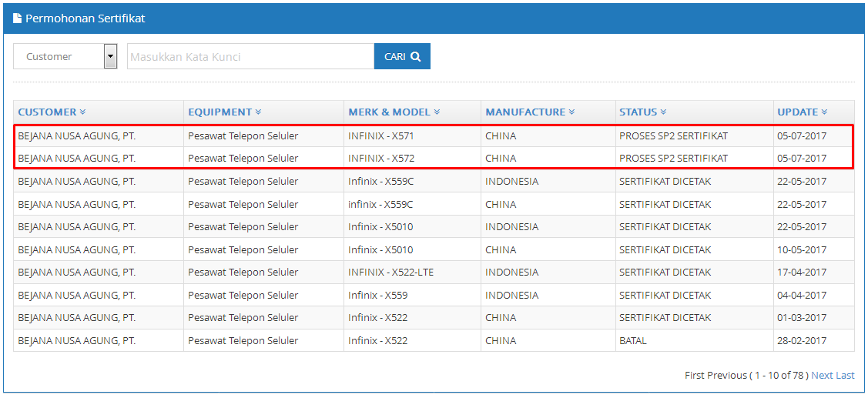Go to the Next page link

click(x=822, y=376)
